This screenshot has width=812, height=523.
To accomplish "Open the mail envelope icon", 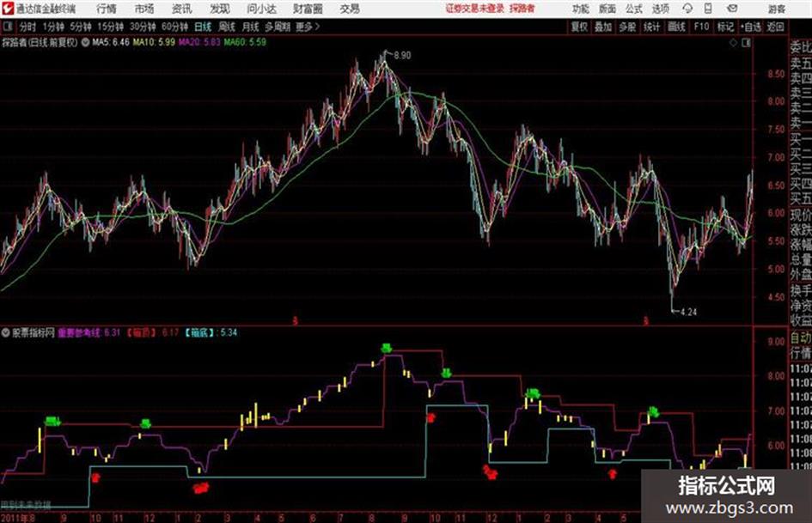I will pos(732,9).
